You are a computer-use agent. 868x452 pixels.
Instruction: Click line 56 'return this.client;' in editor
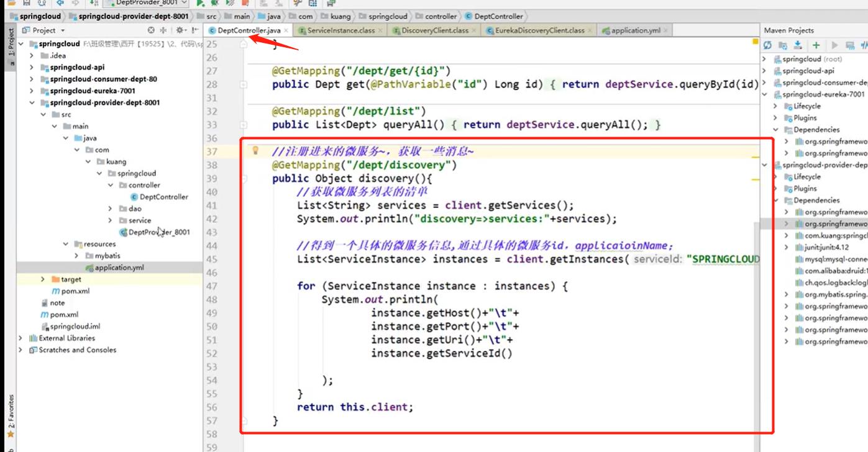pos(355,407)
